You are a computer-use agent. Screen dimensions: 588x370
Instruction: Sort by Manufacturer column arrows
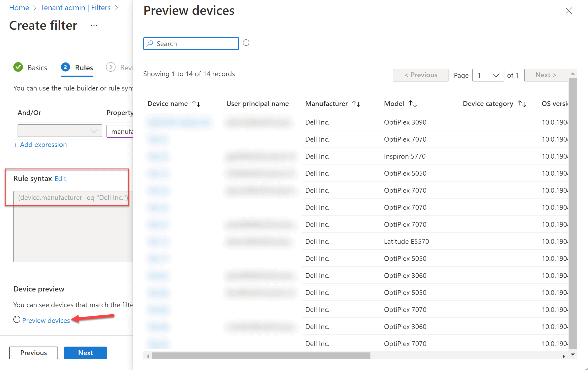(x=356, y=104)
